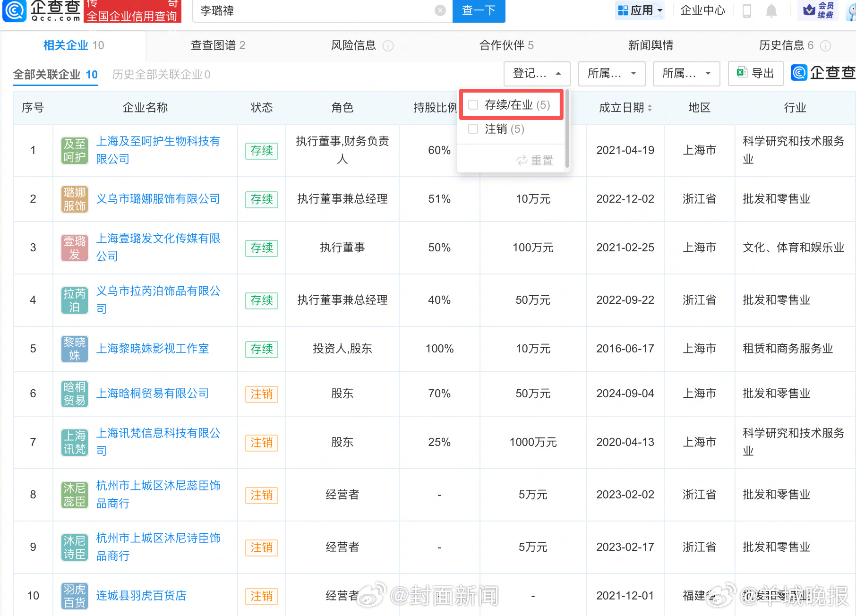Click the 2021-04-19 date cell
The width and height of the screenshot is (856, 616).
625,150
